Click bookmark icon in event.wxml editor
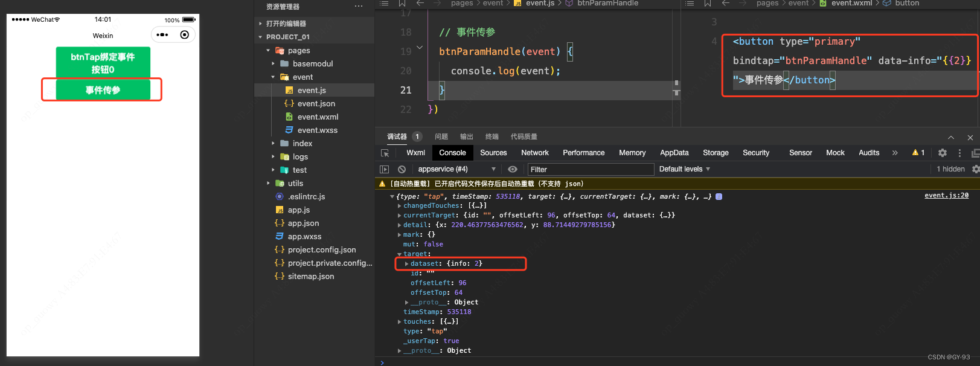The width and height of the screenshot is (980, 366). 708,3
